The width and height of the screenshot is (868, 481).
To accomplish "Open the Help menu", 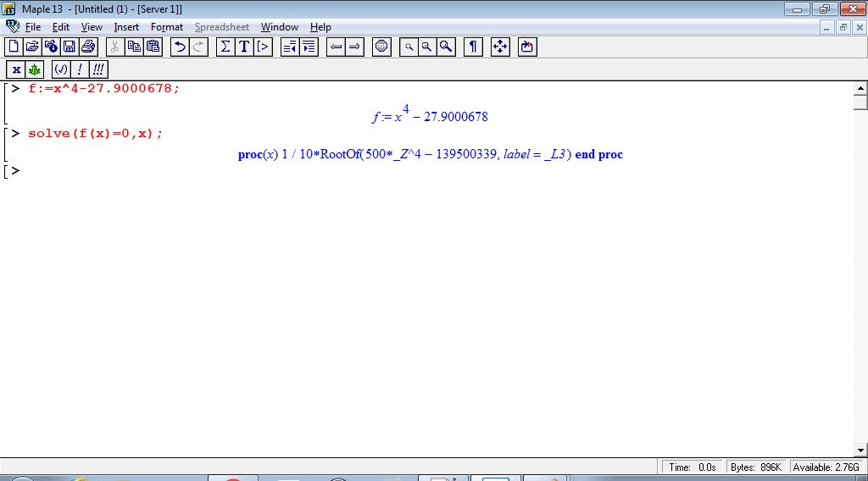I will (320, 27).
